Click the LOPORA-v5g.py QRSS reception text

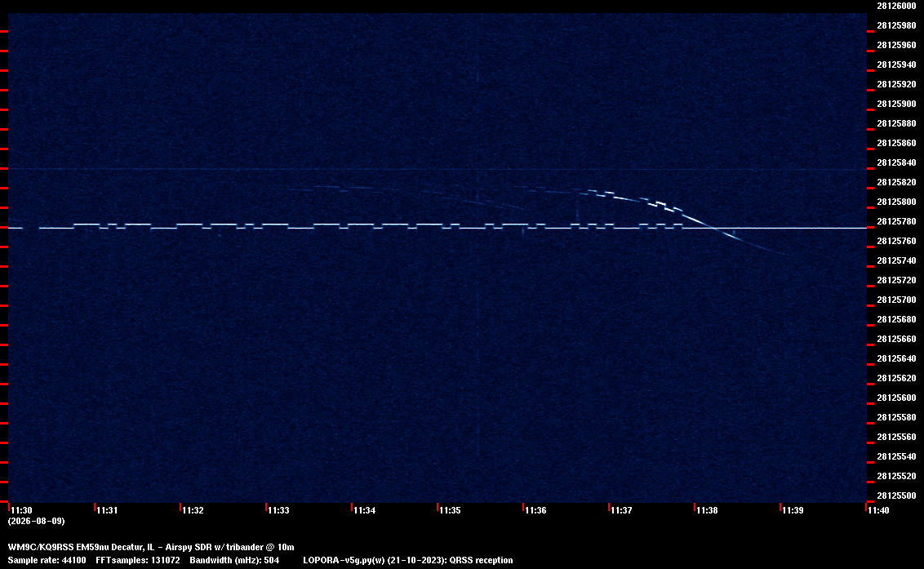(x=408, y=560)
